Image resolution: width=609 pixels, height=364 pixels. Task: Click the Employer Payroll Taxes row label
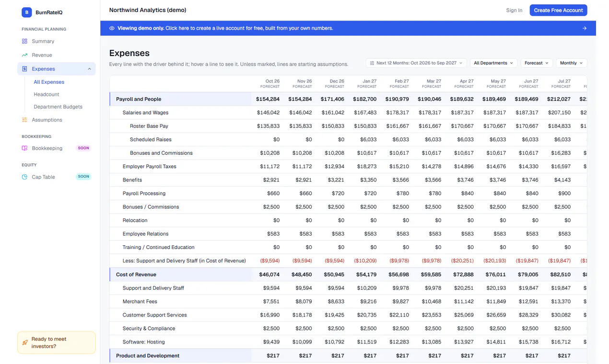(x=150, y=167)
